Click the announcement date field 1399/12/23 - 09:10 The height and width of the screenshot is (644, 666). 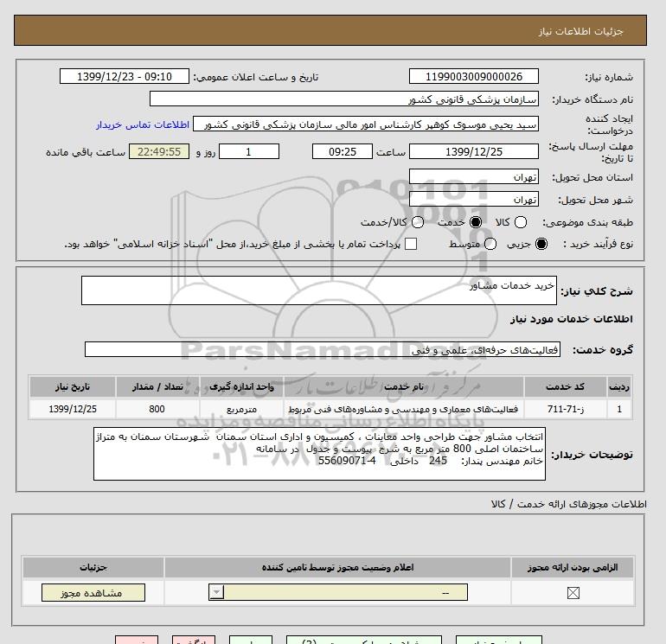point(125,76)
